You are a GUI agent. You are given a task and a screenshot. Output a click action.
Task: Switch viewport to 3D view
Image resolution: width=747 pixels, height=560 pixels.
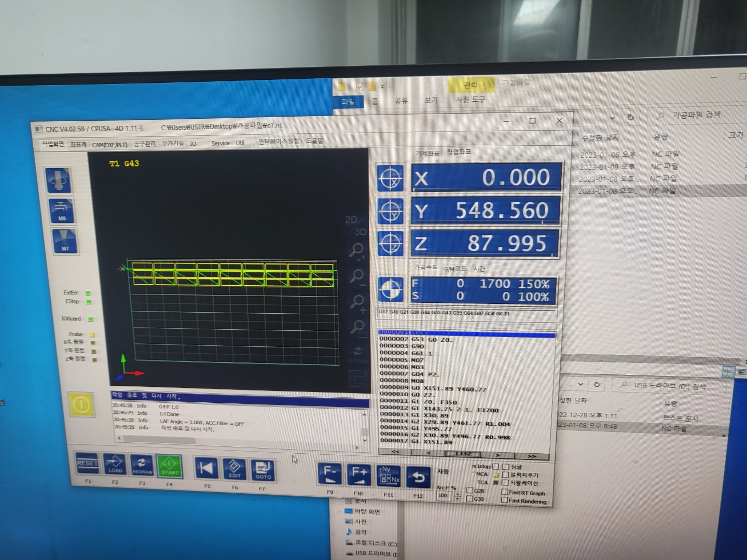[x=359, y=232]
